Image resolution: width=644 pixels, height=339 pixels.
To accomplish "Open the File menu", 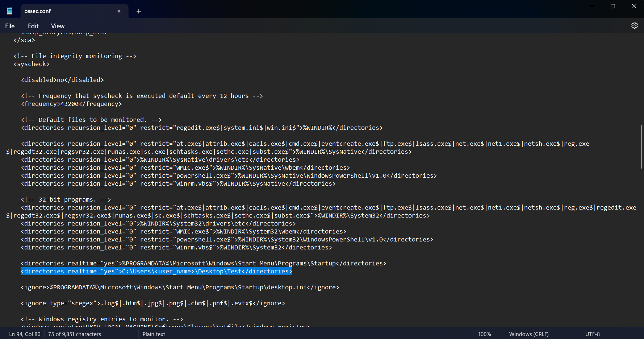I will point(10,26).
